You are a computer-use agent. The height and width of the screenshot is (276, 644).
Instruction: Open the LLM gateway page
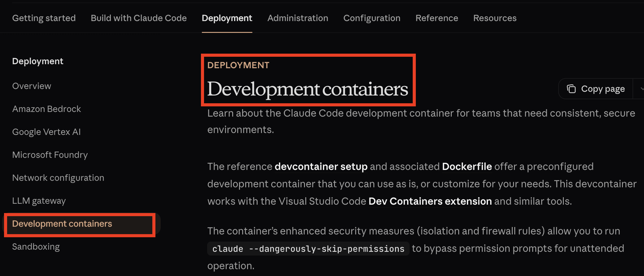(x=39, y=201)
